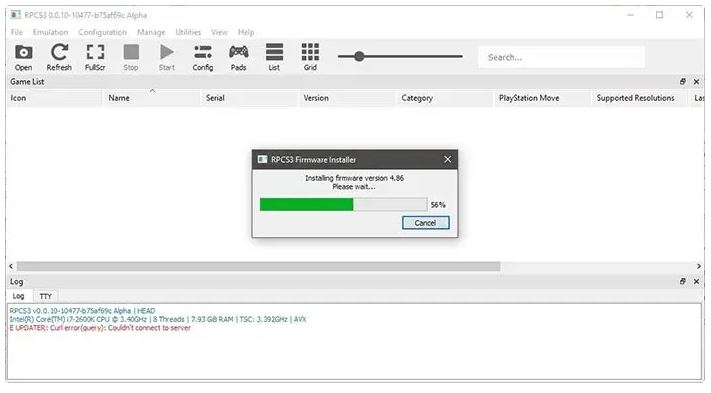Cancel the firmware installation
This screenshot has height=393, width=711.
click(x=425, y=223)
